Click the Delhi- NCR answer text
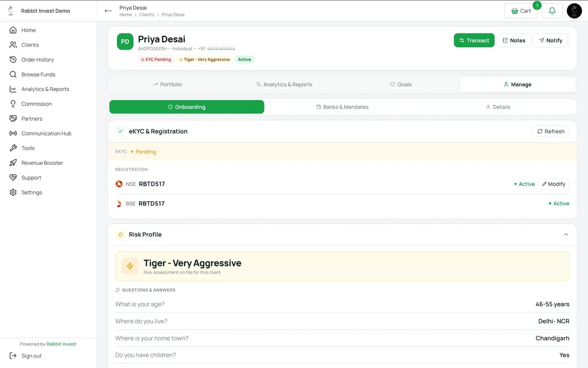Viewport: 588px width, 368px height. pyautogui.click(x=554, y=321)
